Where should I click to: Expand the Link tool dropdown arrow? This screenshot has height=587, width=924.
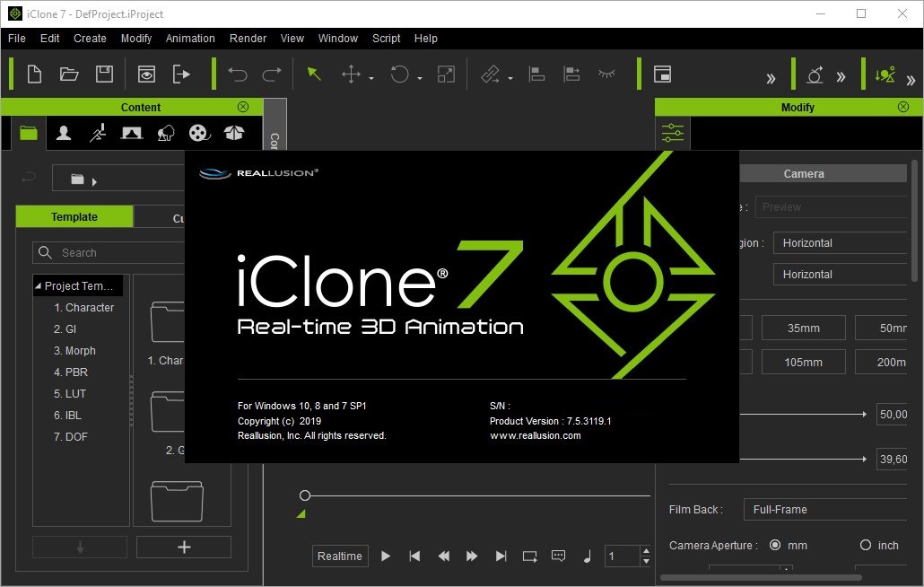click(510, 78)
